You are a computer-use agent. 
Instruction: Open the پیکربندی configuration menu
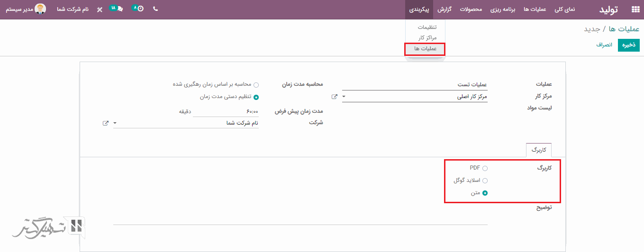[419, 9]
